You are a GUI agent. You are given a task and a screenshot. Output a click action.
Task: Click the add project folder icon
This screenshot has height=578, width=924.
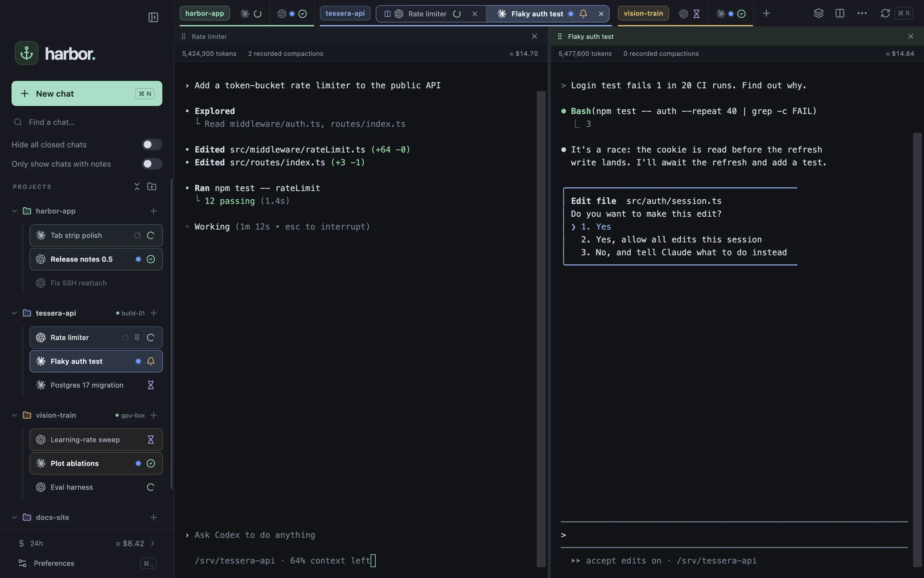151,187
